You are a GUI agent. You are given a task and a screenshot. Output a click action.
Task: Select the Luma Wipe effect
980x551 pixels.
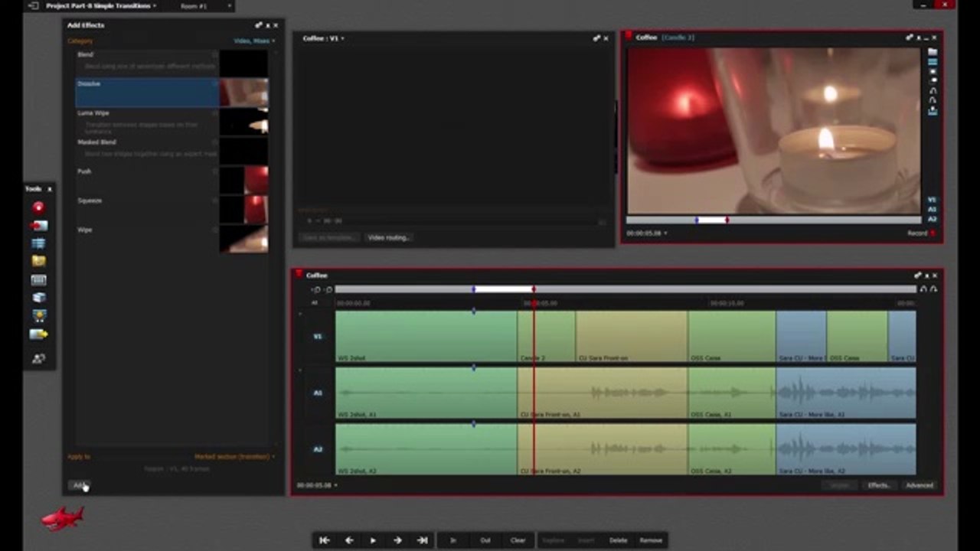pyautogui.click(x=147, y=122)
